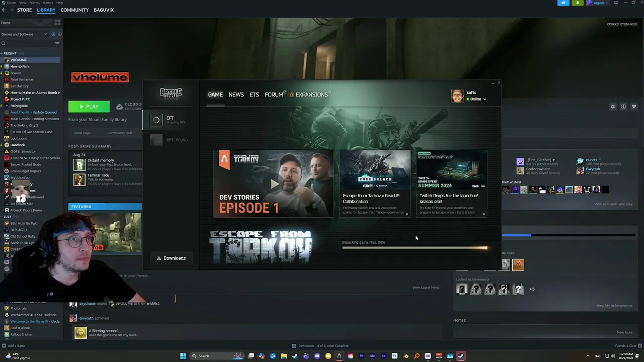Open the Escape from Tarkov x GearUP article
This screenshot has height=362, width=644.
(x=375, y=184)
